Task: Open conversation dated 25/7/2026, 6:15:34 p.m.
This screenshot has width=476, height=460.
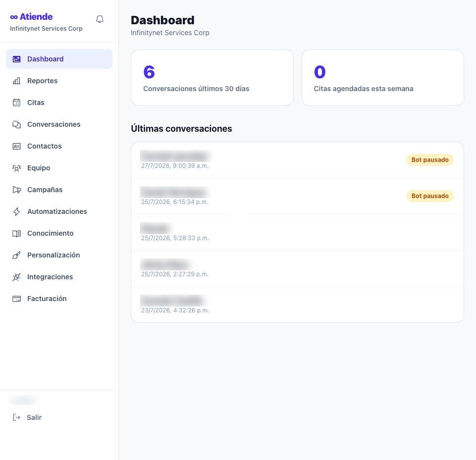Action: click(x=297, y=196)
